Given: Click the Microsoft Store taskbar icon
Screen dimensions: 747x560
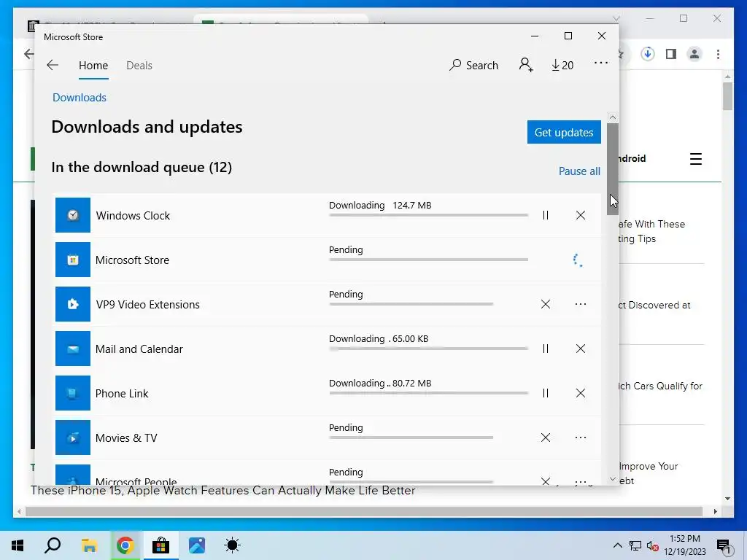Looking at the screenshot, I should (160, 545).
